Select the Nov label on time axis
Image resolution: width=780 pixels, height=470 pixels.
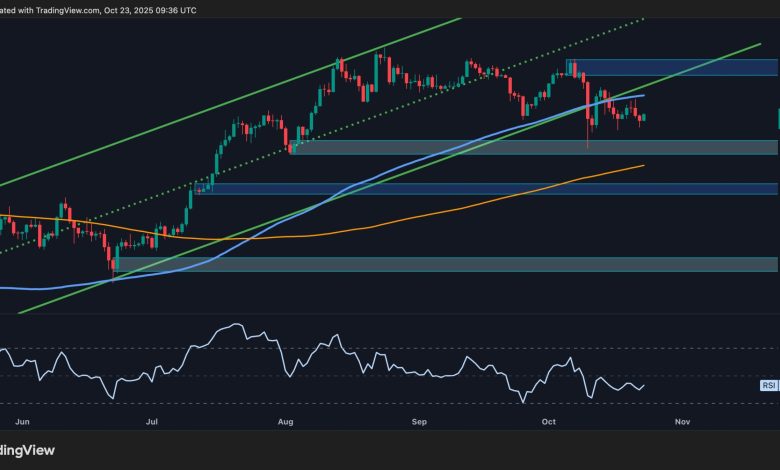pyautogui.click(x=682, y=423)
